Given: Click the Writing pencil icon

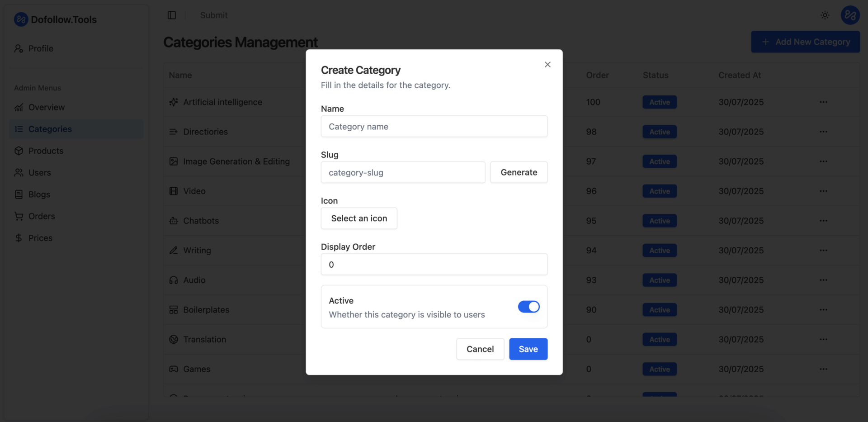Looking at the screenshot, I should tap(174, 251).
